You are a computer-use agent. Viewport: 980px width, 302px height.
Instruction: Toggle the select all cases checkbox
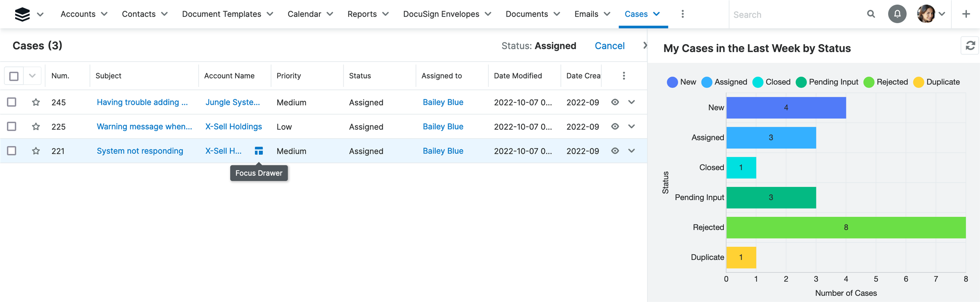(x=14, y=76)
